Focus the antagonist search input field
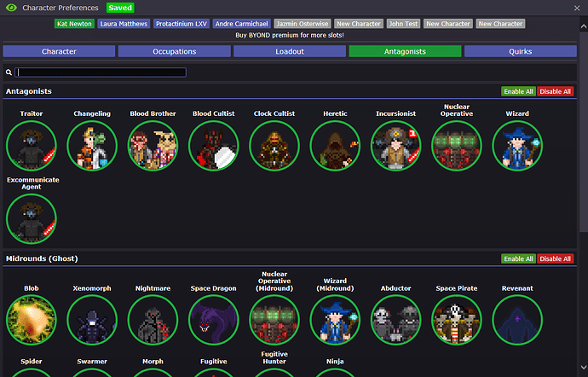588x377 pixels. 101,72
